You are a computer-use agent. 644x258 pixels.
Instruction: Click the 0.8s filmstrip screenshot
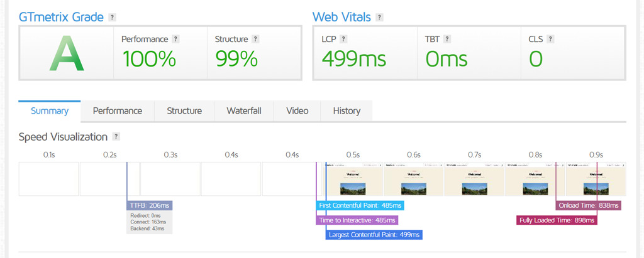(x=535, y=179)
